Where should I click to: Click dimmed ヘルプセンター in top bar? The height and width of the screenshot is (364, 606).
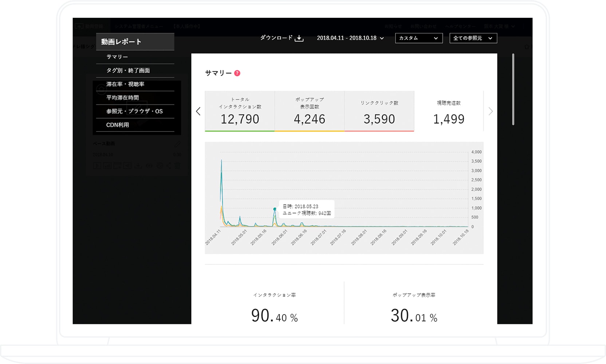tap(460, 27)
